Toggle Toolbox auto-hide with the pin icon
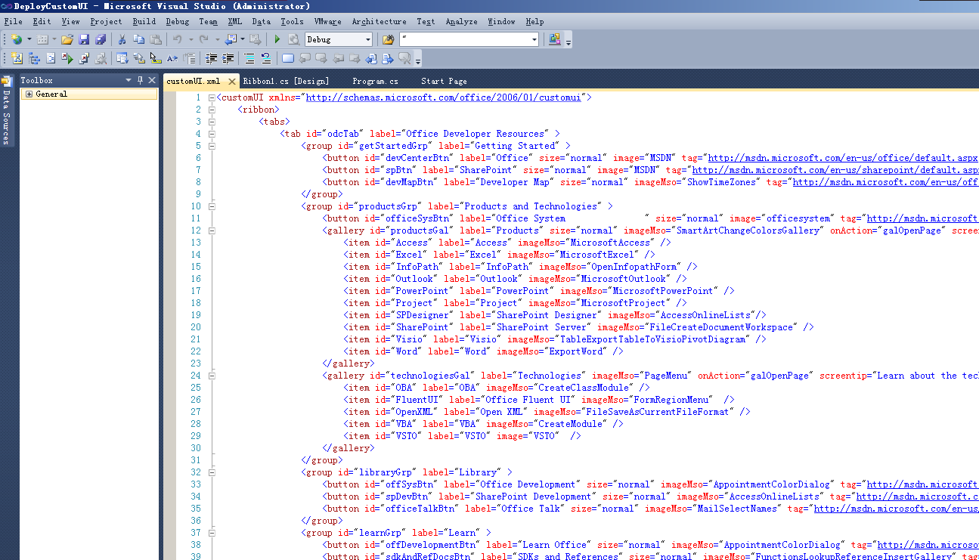This screenshot has height=560, width=979. 140,80
